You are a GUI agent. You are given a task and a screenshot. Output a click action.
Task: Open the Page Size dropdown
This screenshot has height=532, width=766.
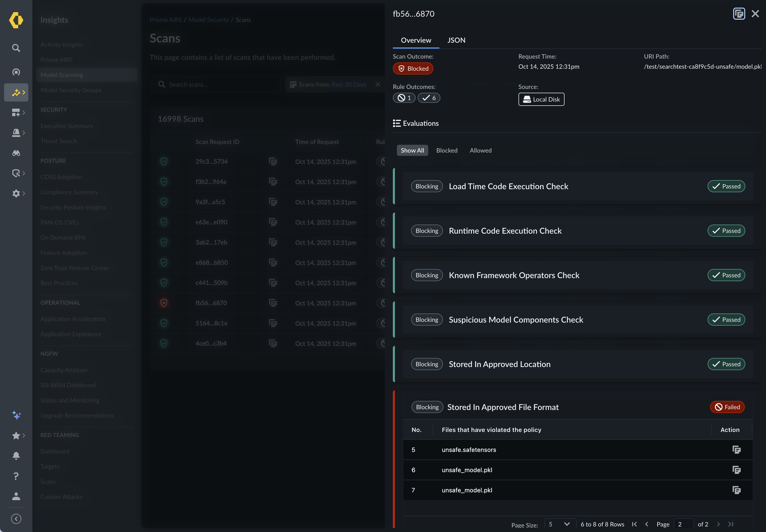point(560,524)
